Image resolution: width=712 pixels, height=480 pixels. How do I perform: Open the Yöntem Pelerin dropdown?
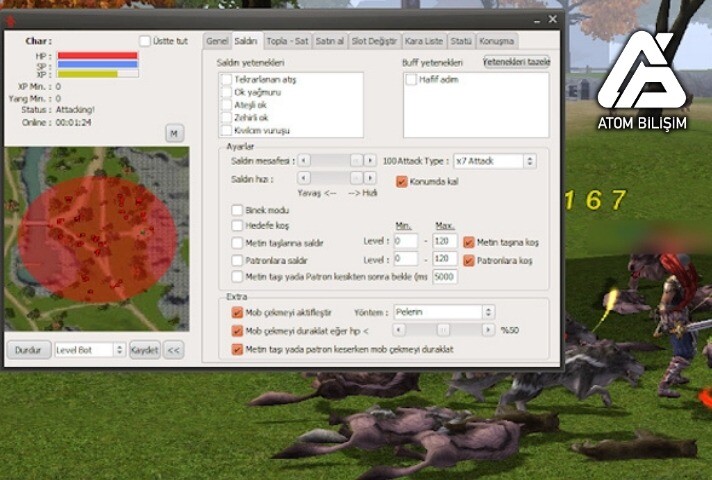(444, 312)
